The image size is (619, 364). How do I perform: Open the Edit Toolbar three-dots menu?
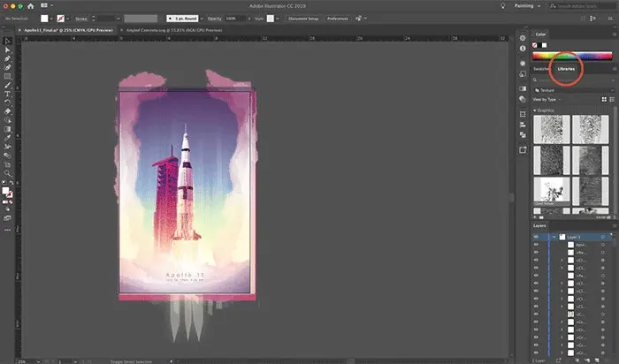7,230
